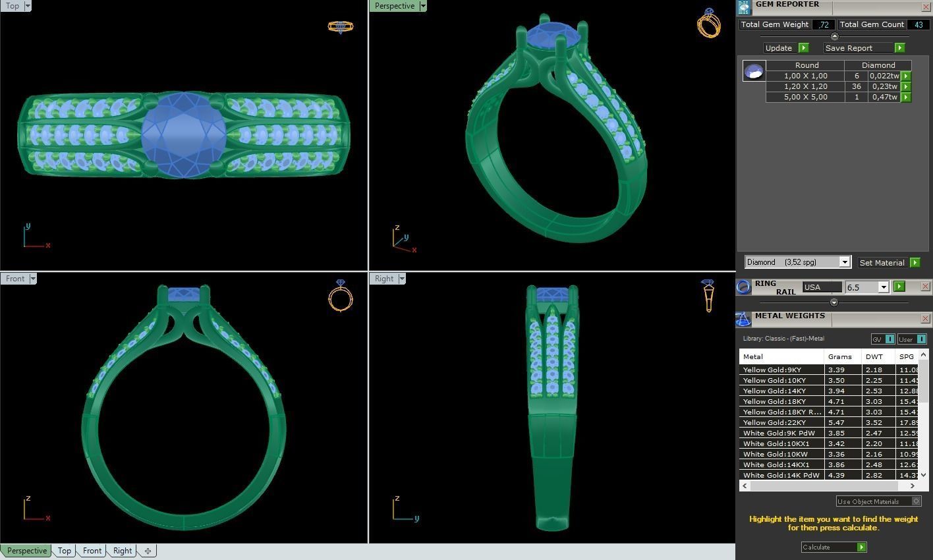Click ring view icon in Perspective viewport
This screenshot has height=560, width=933.
708,23
